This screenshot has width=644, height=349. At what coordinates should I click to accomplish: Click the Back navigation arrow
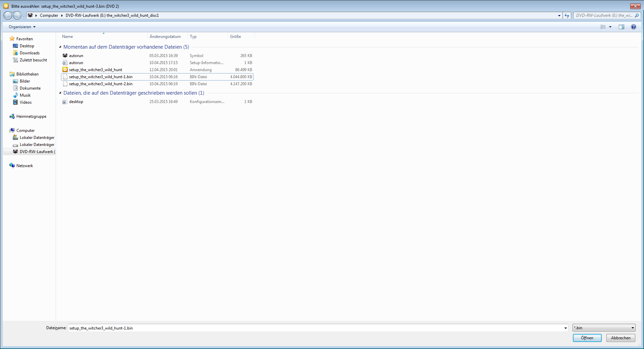pos(8,15)
